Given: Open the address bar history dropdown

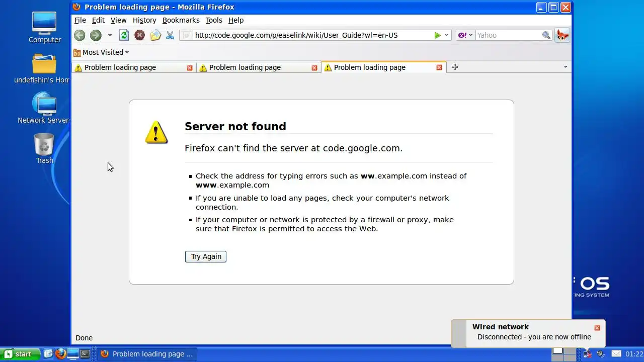Looking at the screenshot, I should (x=446, y=35).
